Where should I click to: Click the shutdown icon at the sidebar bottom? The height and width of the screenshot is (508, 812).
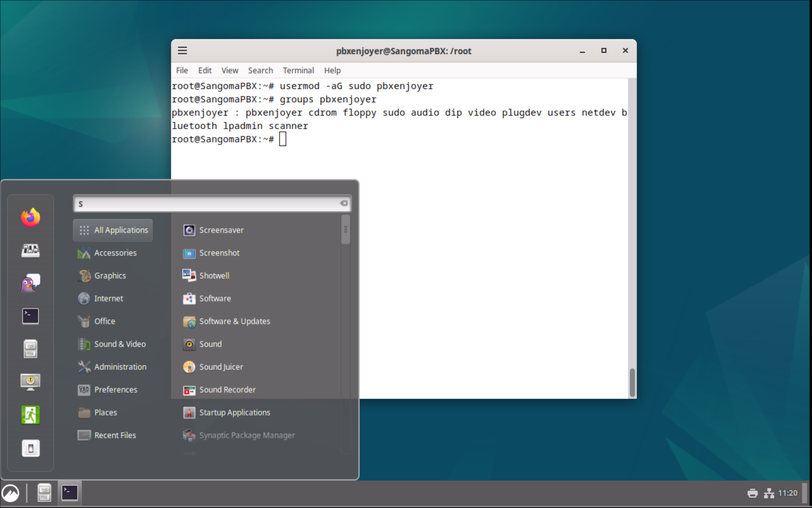coord(31,448)
